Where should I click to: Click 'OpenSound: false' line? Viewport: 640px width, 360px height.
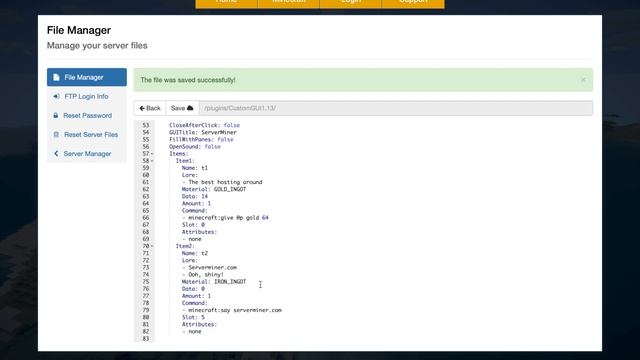195,147
